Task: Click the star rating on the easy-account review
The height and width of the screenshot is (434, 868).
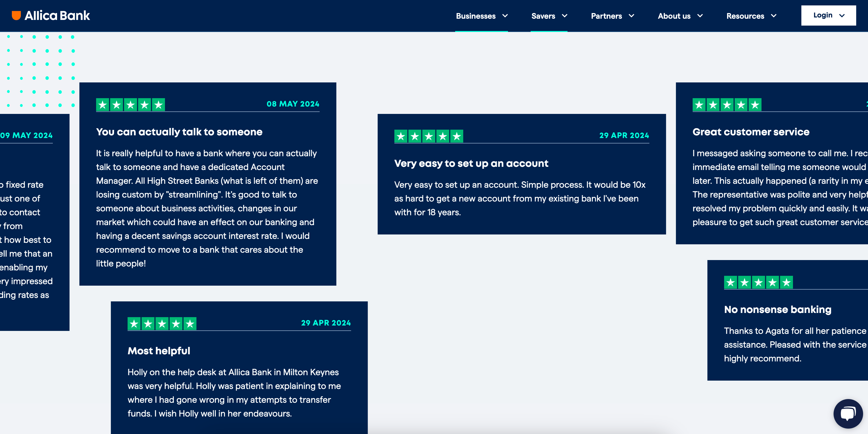Action: 429,136
